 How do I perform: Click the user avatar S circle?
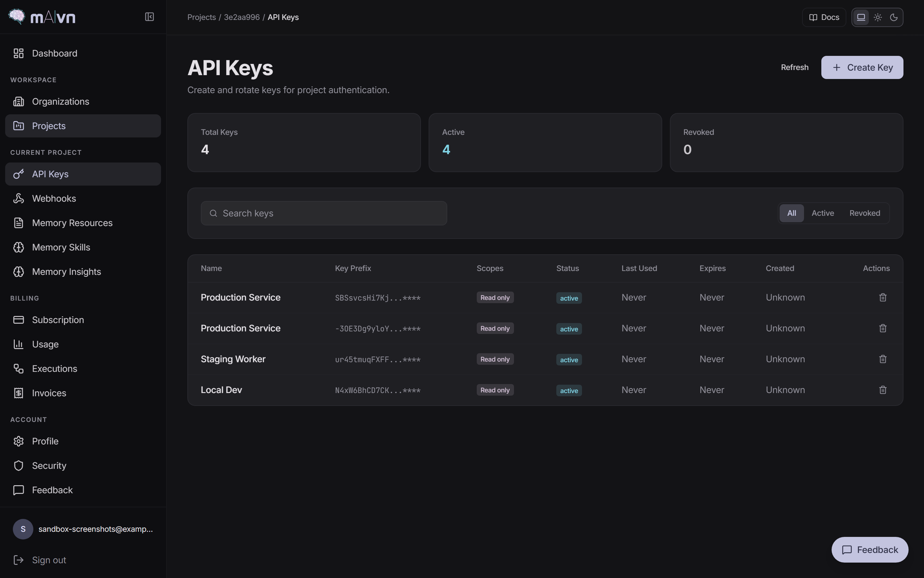point(23,529)
